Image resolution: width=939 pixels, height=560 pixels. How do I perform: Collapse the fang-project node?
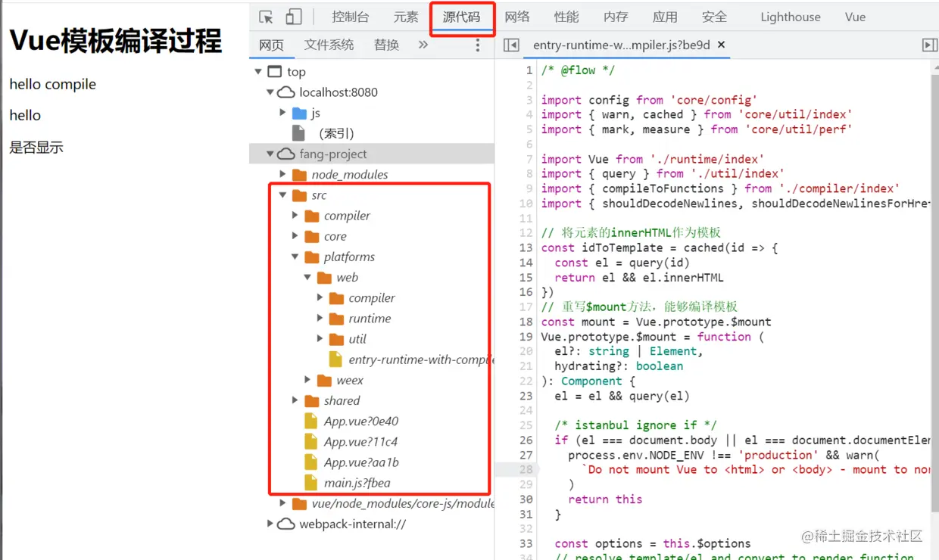pos(270,154)
